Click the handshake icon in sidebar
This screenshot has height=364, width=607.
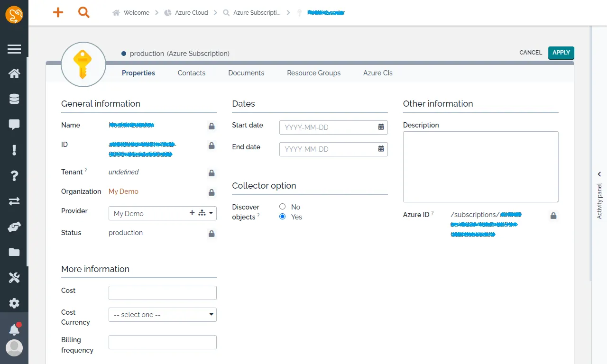point(14,227)
